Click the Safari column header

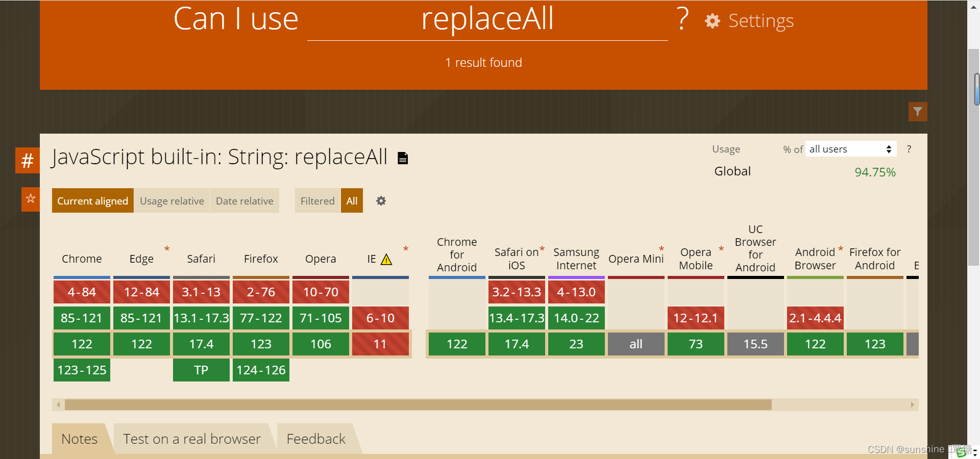coord(201,259)
